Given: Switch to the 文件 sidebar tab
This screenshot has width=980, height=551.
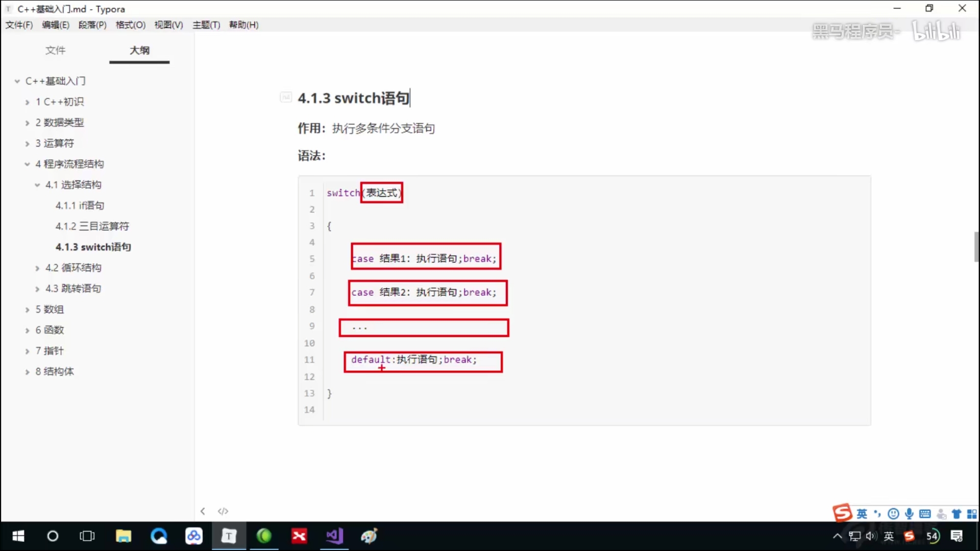Looking at the screenshot, I should (55, 50).
